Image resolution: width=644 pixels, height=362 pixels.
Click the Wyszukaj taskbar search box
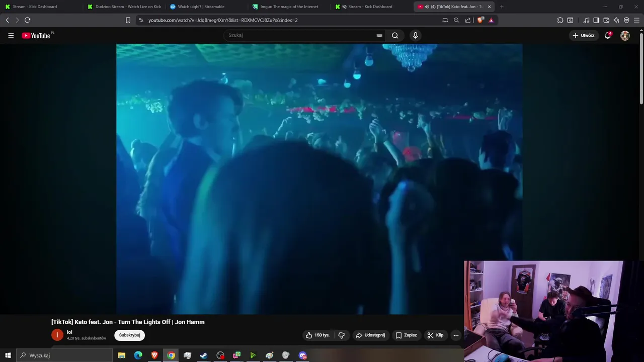(x=64, y=355)
